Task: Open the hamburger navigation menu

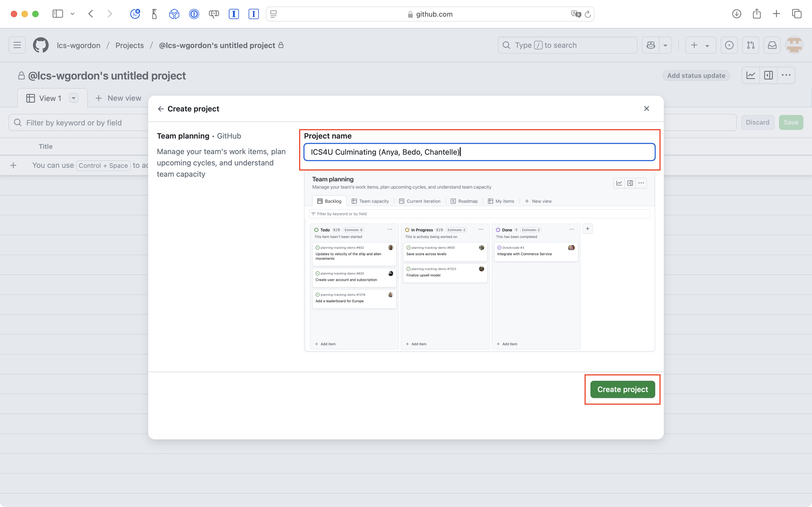Action: tap(17, 45)
